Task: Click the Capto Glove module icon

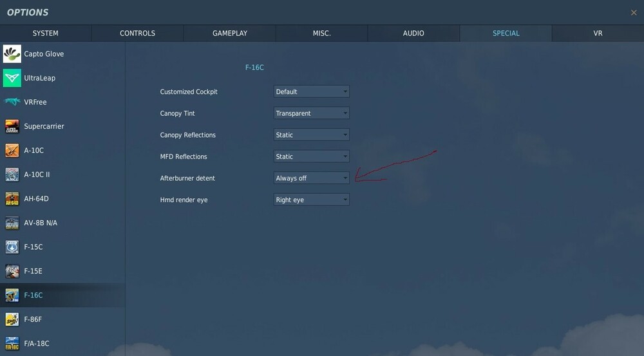Action: point(12,54)
